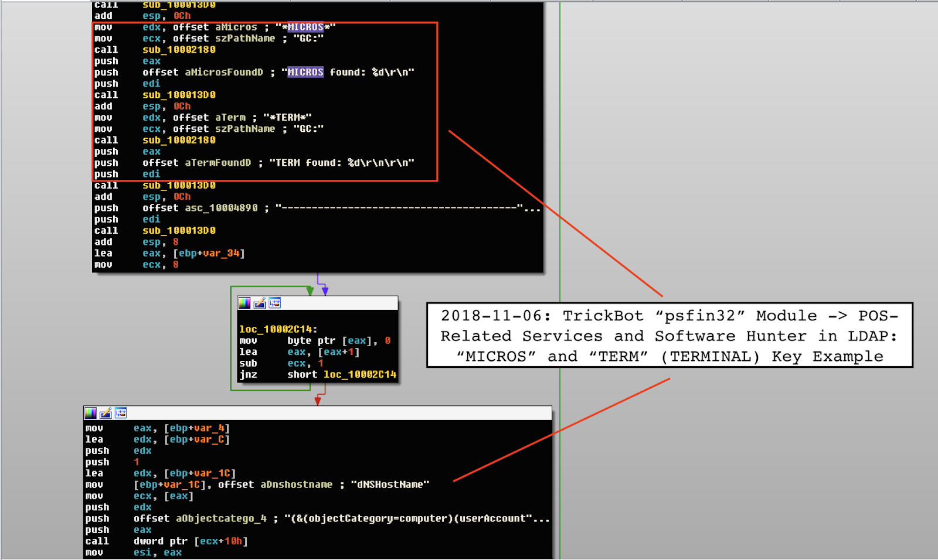The width and height of the screenshot is (938, 560).
Task: Select the aMicros operand
Action: coord(236,27)
